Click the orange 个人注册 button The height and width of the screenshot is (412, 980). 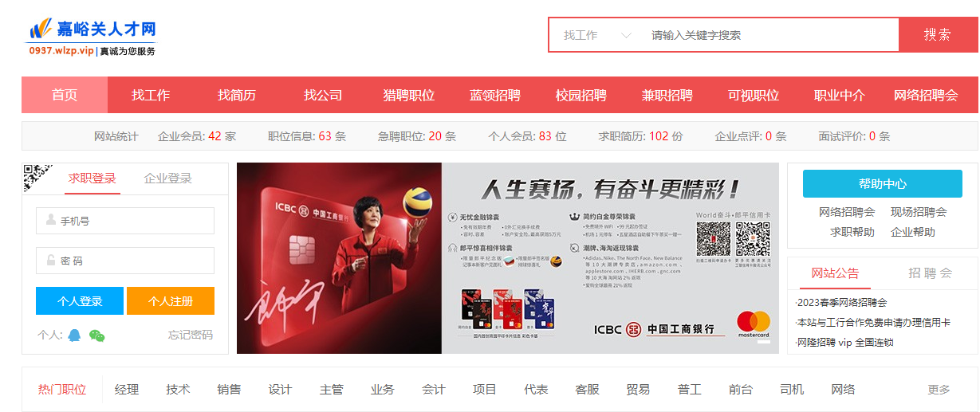point(171,301)
